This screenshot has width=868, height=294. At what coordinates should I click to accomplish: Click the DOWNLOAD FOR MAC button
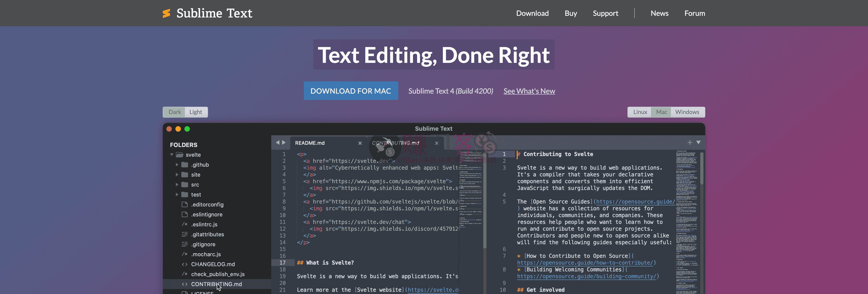[351, 91]
